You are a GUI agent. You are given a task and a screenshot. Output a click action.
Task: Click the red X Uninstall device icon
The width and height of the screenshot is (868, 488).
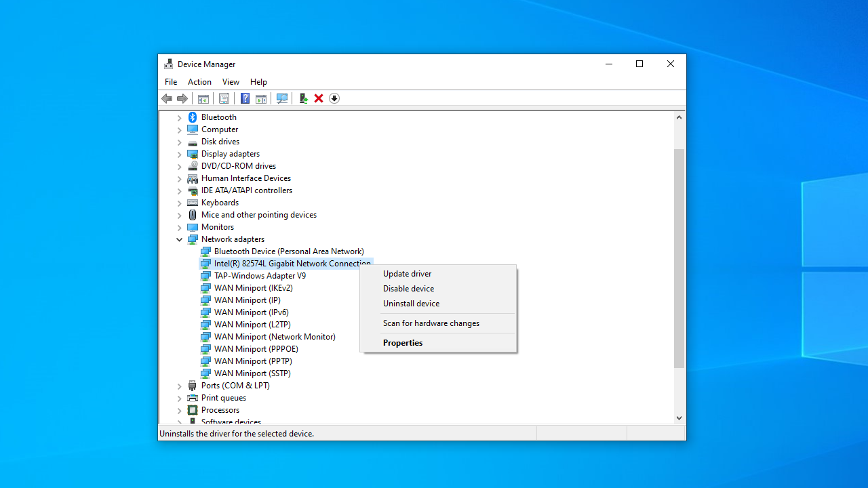pos(319,98)
